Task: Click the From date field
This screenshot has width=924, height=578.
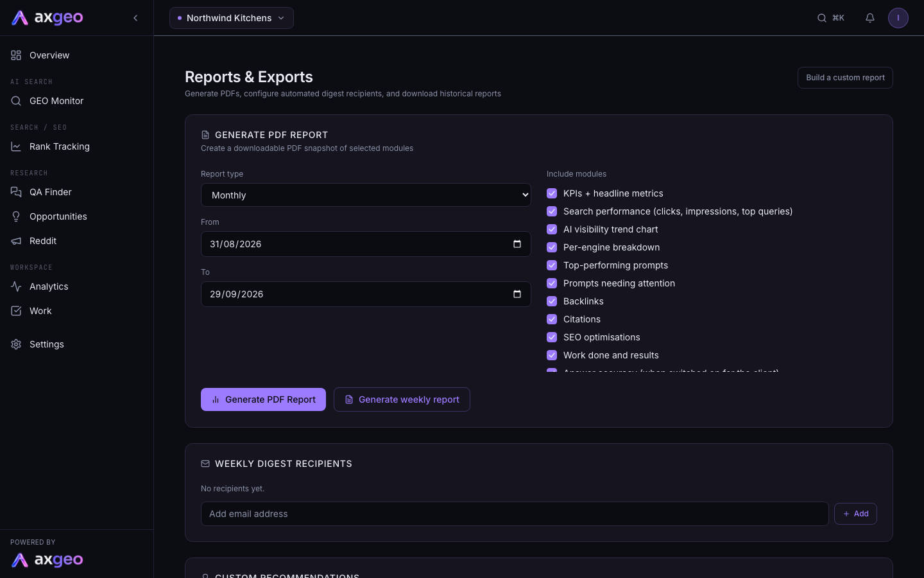Action: point(366,244)
